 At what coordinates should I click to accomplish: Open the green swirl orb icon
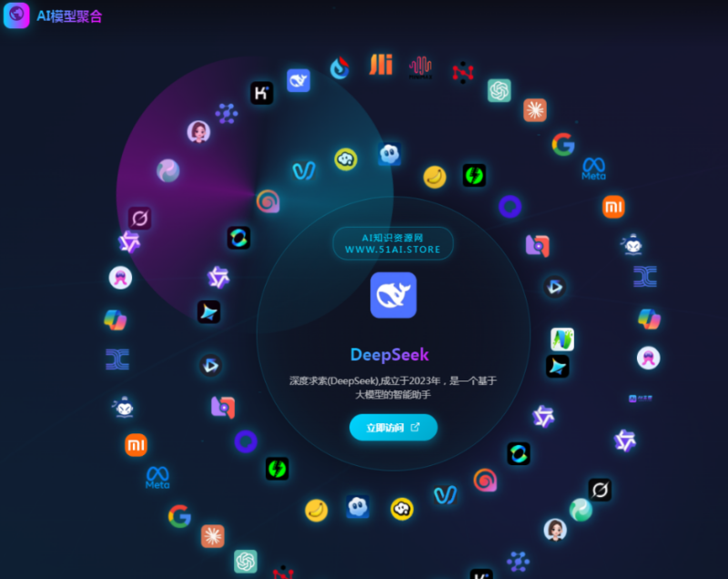[x=581, y=510]
